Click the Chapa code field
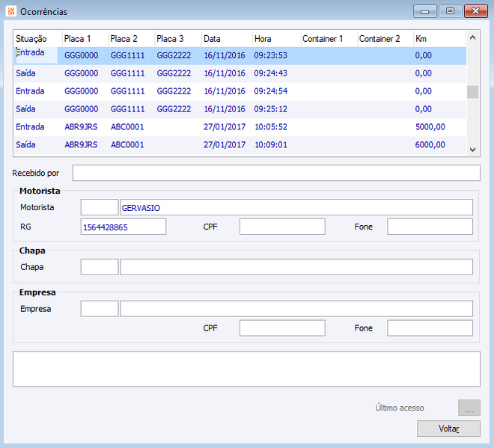Image resolution: width=494 pixels, height=448 pixels. (x=100, y=267)
